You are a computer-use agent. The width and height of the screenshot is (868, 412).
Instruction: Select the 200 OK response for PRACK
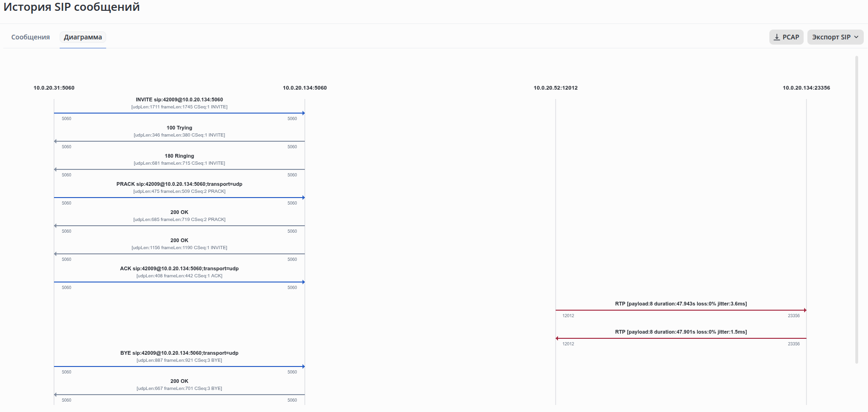tap(179, 212)
